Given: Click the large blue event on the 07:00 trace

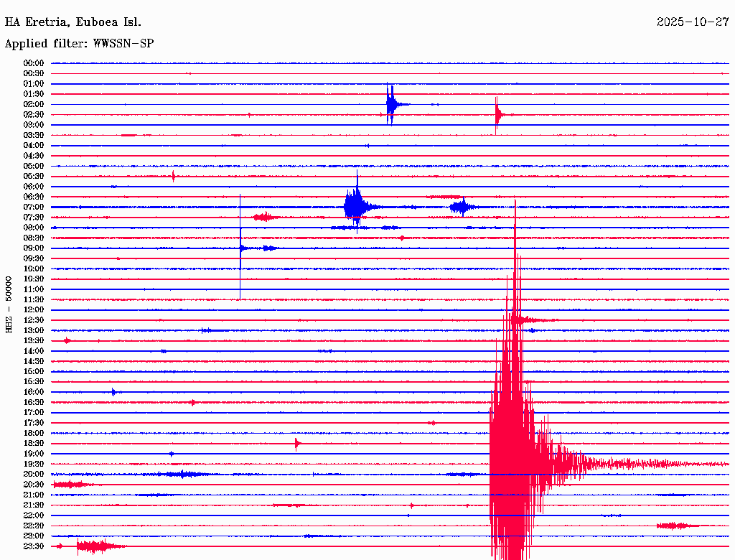Looking at the screenshot, I should pos(357,205).
